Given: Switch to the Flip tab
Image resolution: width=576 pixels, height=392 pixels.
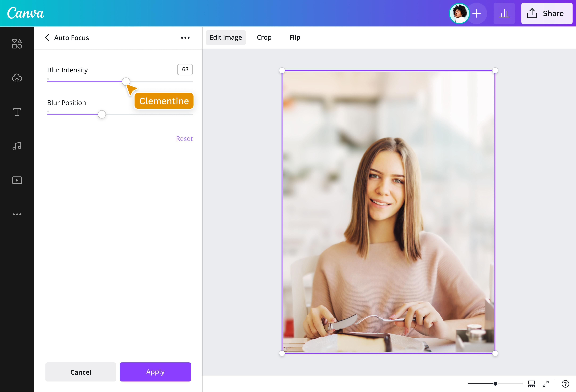Looking at the screenshot, I should (295, 37).
